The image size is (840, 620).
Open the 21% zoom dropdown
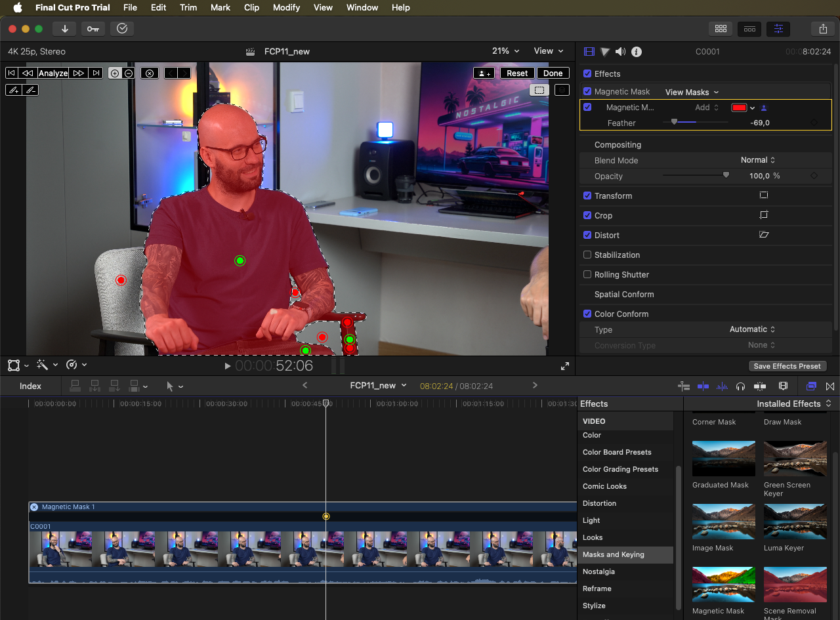click(505, 51)
